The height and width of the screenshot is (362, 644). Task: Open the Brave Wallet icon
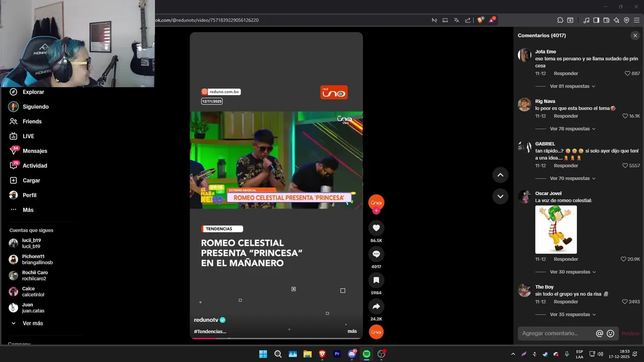point(606,20)
